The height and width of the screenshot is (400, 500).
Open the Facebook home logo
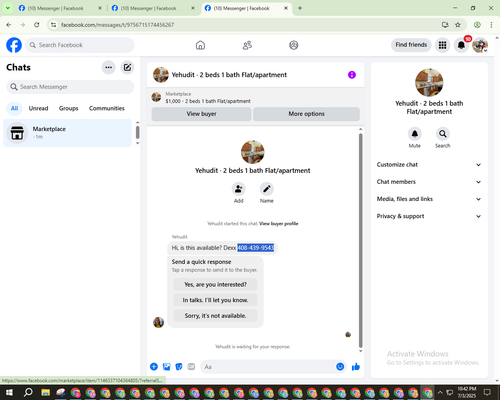14,45
